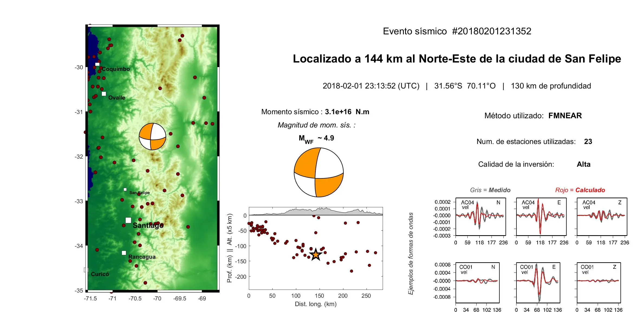Click the 'Dist. long. (km)' axis label
This screenshot has height=328, width=644.
(x=316, y=304)
